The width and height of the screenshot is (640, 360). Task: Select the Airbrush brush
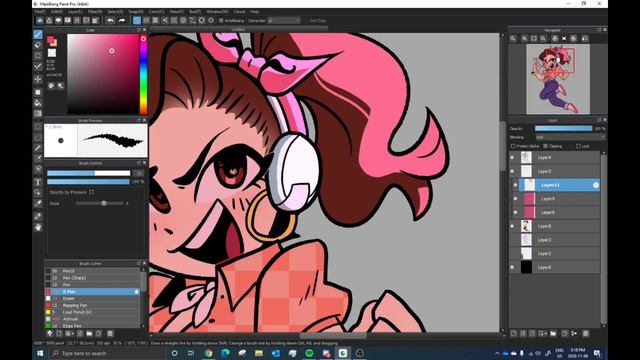pos(92,319)
